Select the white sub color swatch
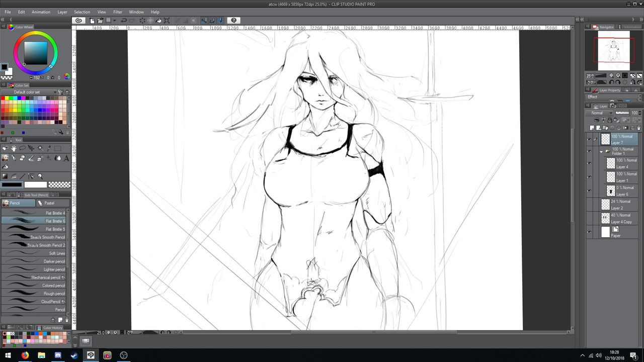The height and width of the screenshot is (362, 644). (x=35, y=185)
